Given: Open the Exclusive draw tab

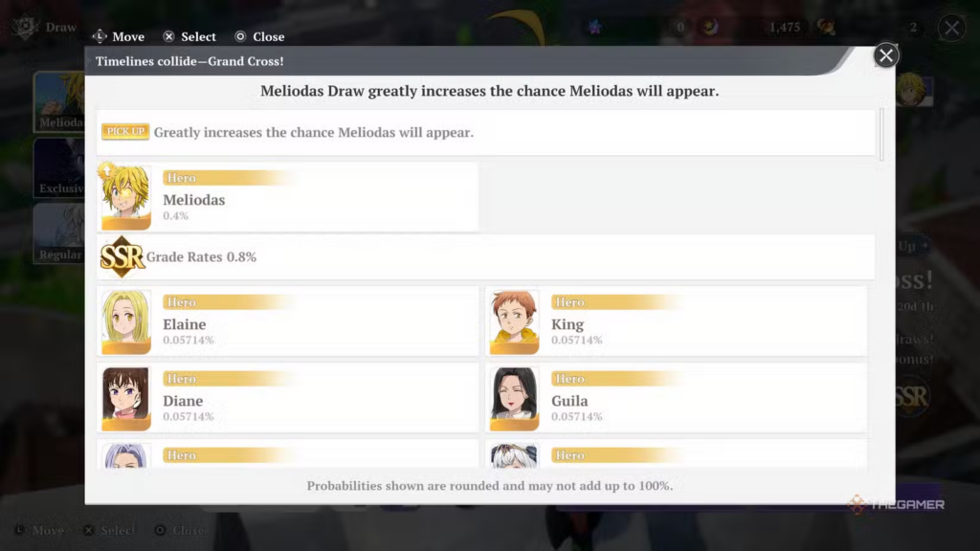Looking at the screenshot, I should point(59,168).
